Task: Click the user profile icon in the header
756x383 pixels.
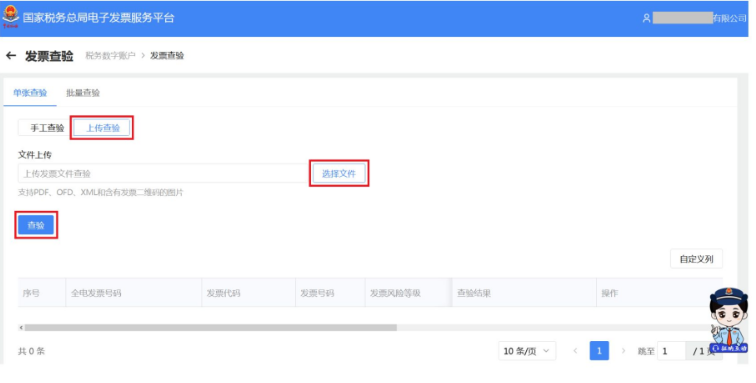Action: [646, 18]
